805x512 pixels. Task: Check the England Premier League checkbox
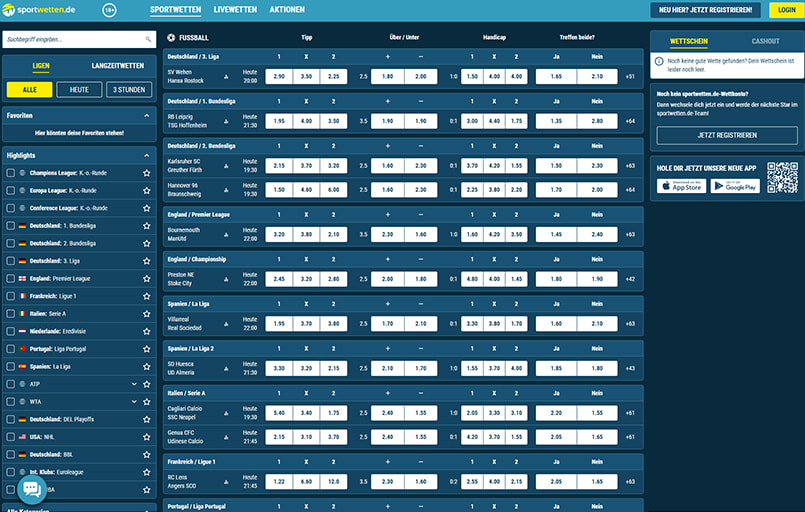tap(10, 278)
